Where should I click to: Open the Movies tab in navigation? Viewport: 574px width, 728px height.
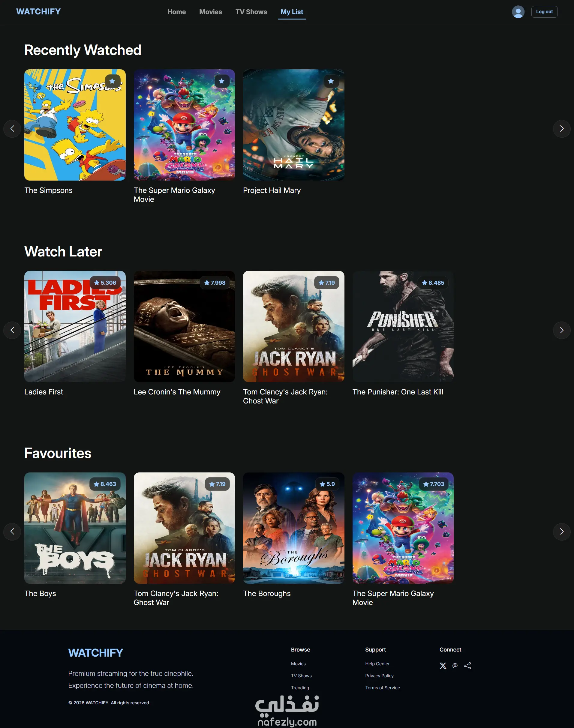[211, 12]
